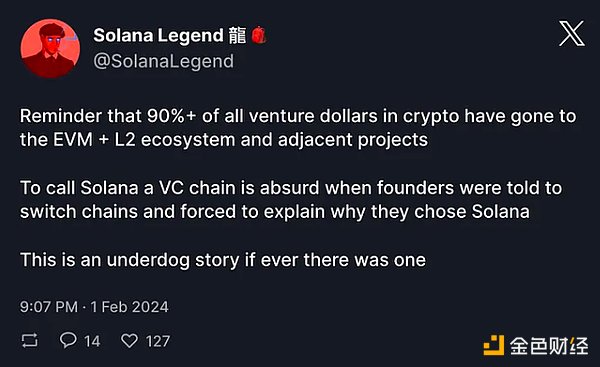Open the Solana Legend display name
600x367 pixels.
tap(158, 35)
